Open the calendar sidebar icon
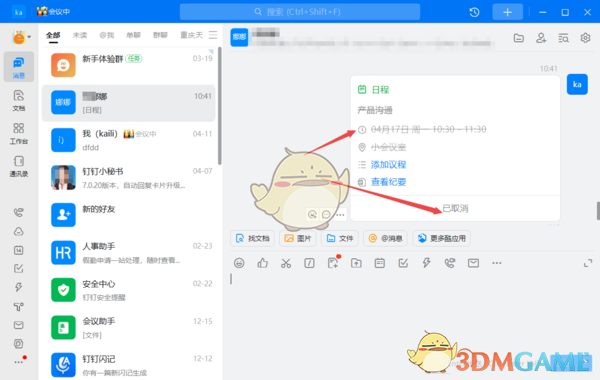The height and width of the screenshot is (380, 600). click(x=18, y=250)
